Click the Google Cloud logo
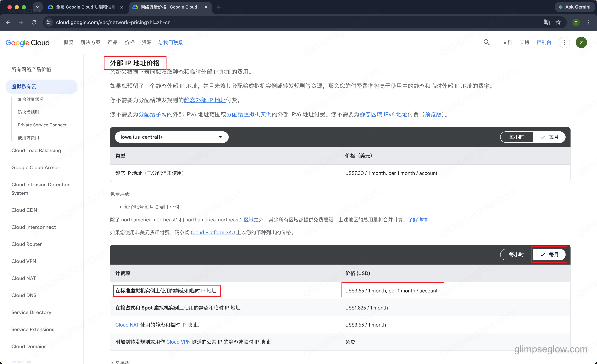 coord(27,43)
